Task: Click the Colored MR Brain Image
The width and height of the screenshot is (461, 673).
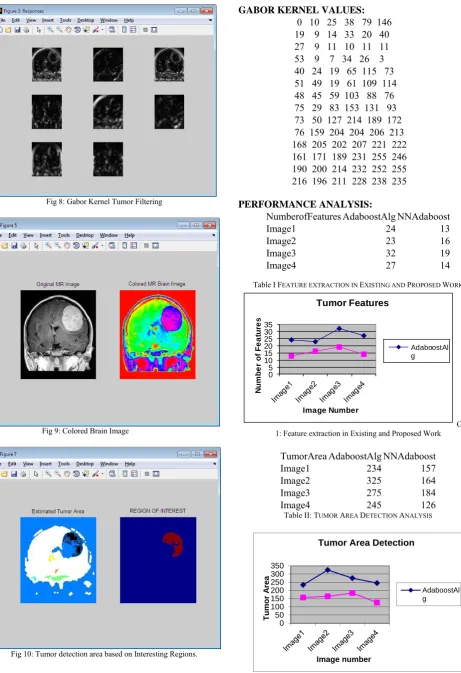Action: tap(158, 334)
